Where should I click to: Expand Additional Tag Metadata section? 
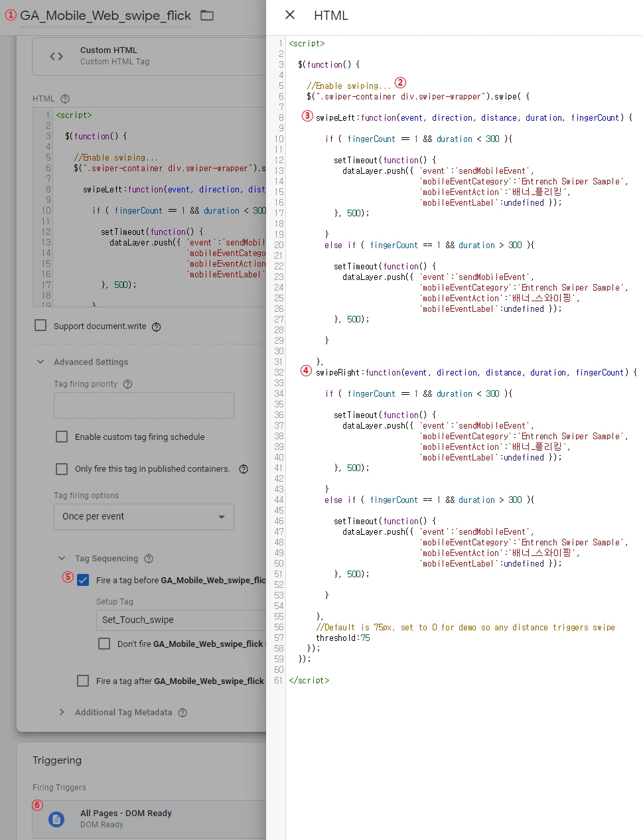pyautogui.click(x=62, y=713)
